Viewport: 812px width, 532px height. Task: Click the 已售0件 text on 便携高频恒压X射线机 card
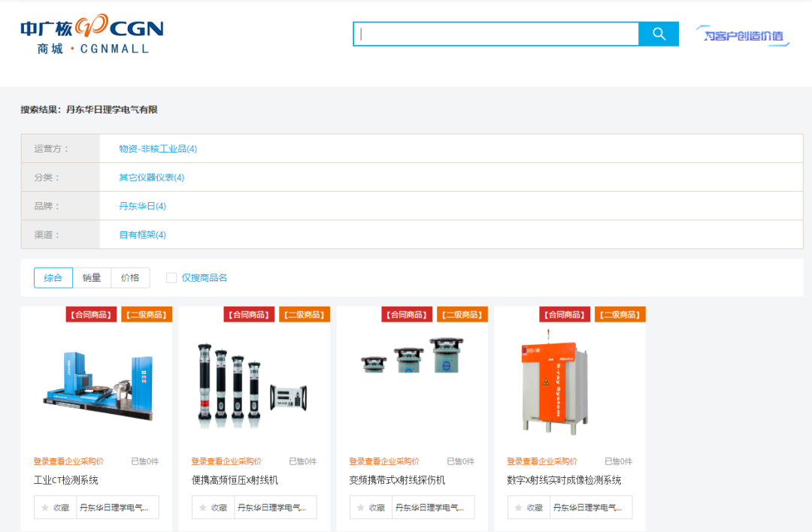pyautogui.click(x=303, y=461)
